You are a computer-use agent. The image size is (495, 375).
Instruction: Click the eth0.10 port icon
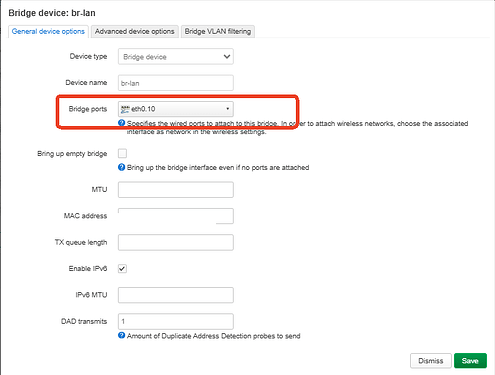125,109
